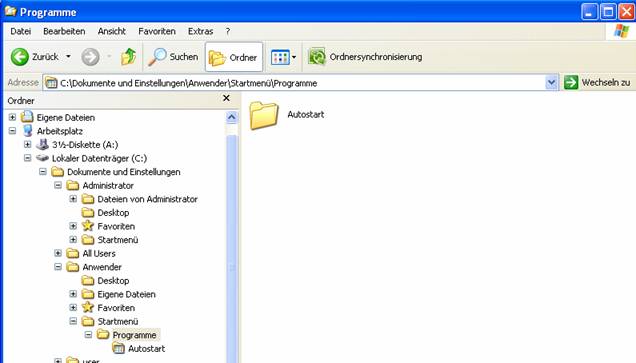
Task: Select the highlighted Programme tree folder
Action: tap(103, 335)
